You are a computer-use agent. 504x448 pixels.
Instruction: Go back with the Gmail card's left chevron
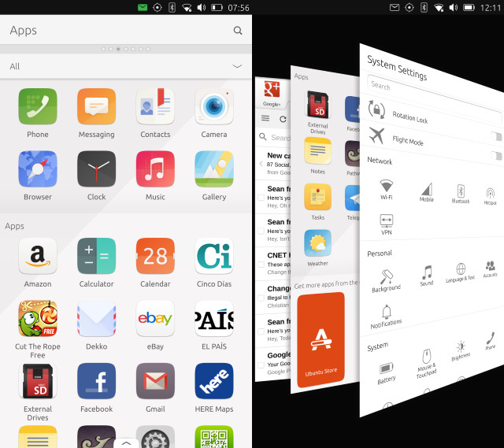tap(261, 164)
